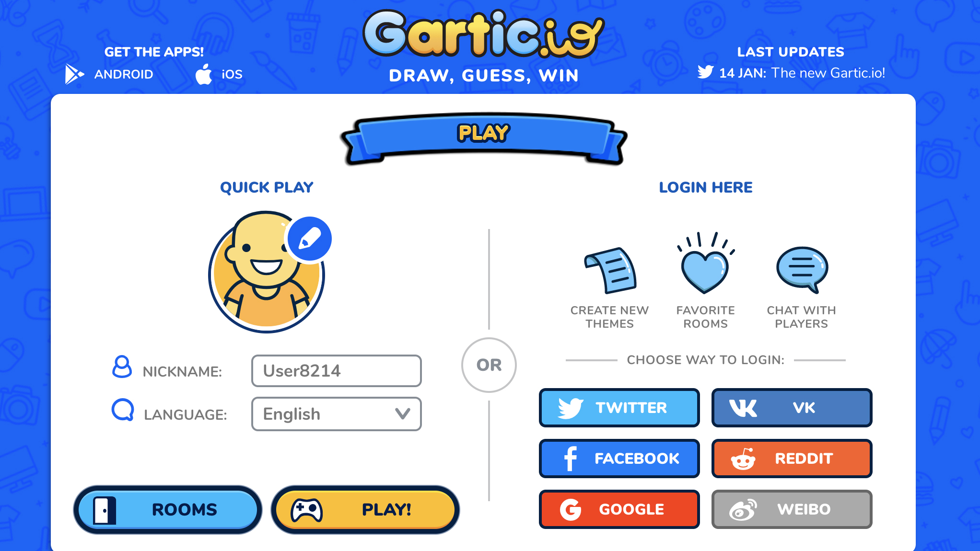The image size is (980, 551).
Task: Toggle English language selection dropdown
Action: (x=335, y=413)
